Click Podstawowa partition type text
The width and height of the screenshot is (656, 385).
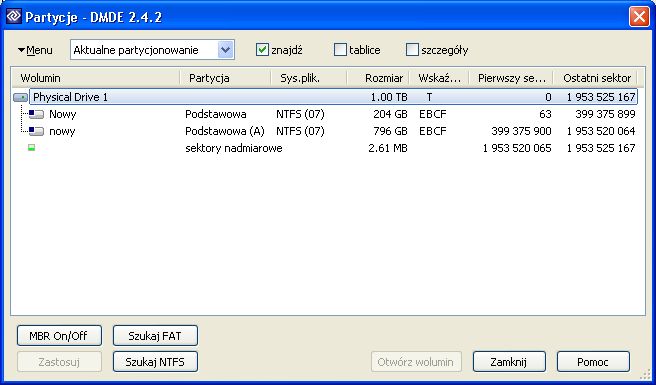click(x=216, y=114)
